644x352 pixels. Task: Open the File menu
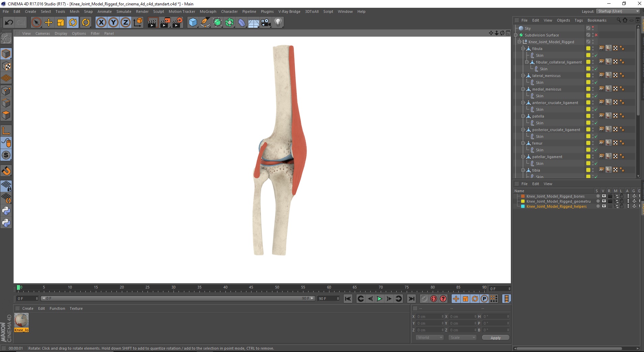coord(6,11)
